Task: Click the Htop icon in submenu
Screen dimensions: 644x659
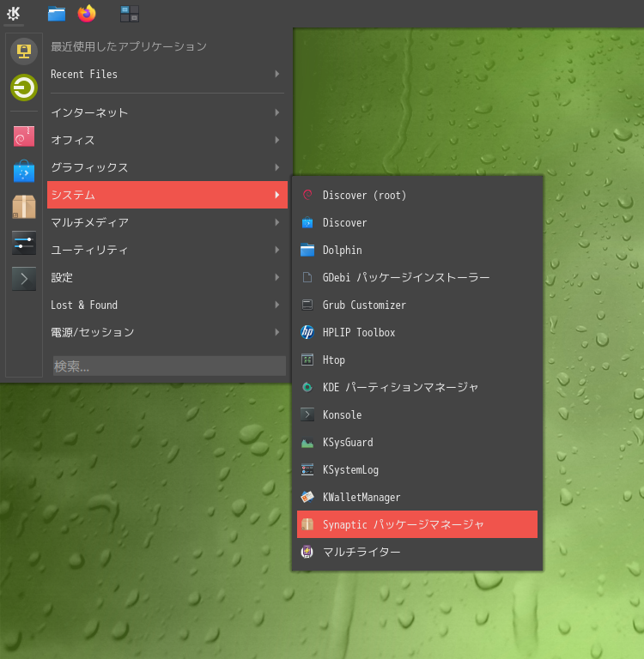Action: click(x=307, y=360)
